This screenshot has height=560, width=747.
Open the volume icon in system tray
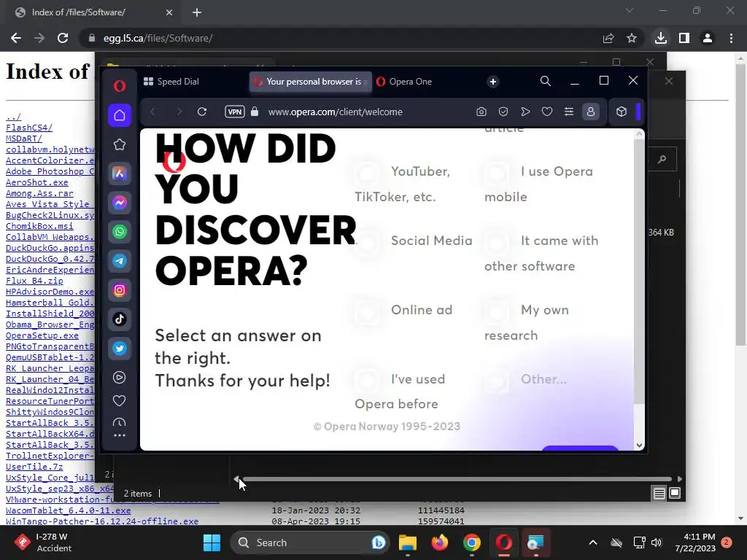pos(657,542)
